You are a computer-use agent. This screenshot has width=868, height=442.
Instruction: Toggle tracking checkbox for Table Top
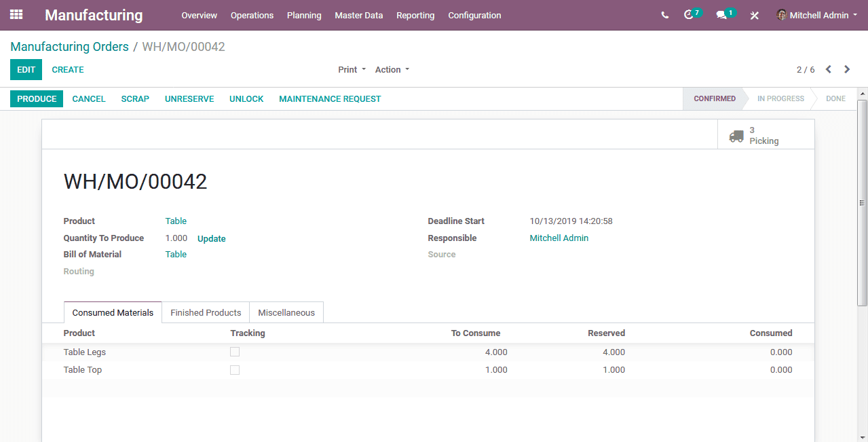pyautogui.click(x=235, y=370)
